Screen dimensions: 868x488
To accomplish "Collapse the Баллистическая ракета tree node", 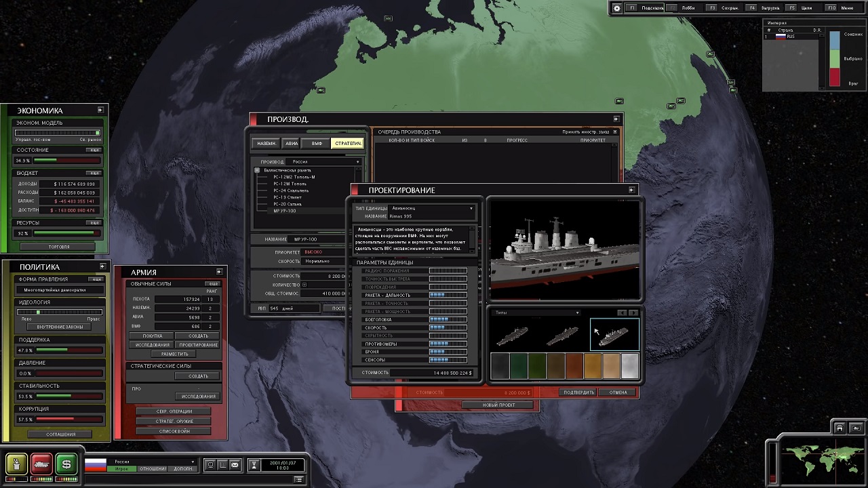I will tap(258, 170).
